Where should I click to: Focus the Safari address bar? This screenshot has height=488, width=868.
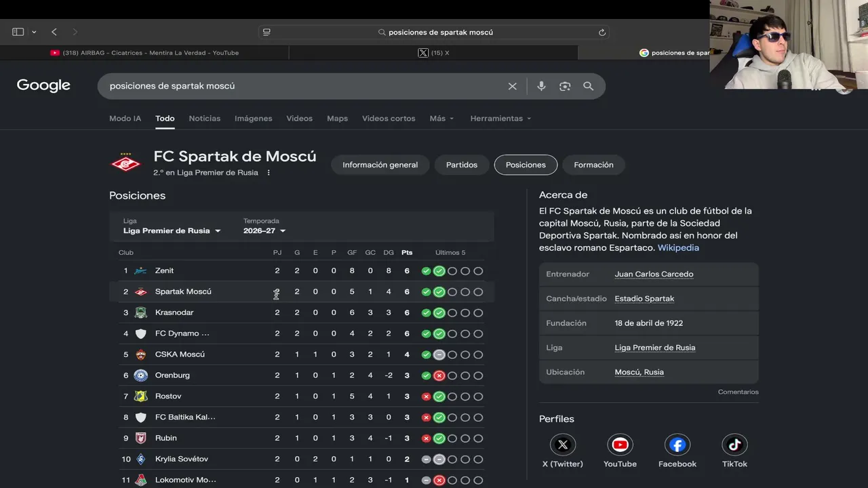pyautogui.click(x=434, y=32)
